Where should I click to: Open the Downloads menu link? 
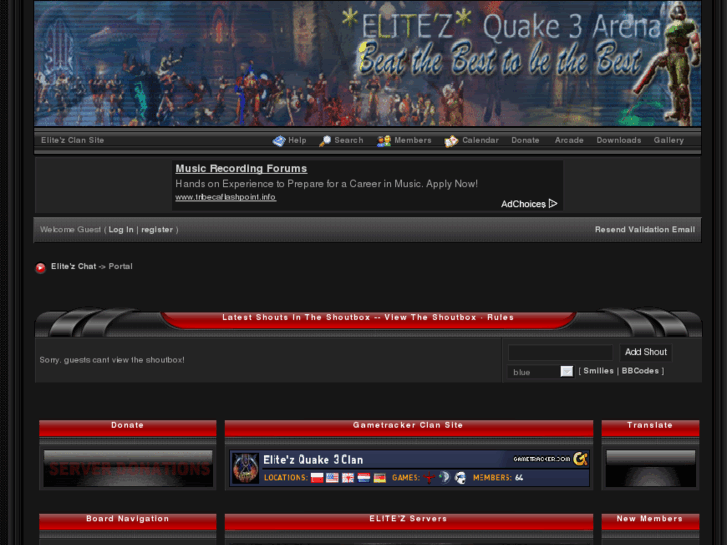pos(619,140)
